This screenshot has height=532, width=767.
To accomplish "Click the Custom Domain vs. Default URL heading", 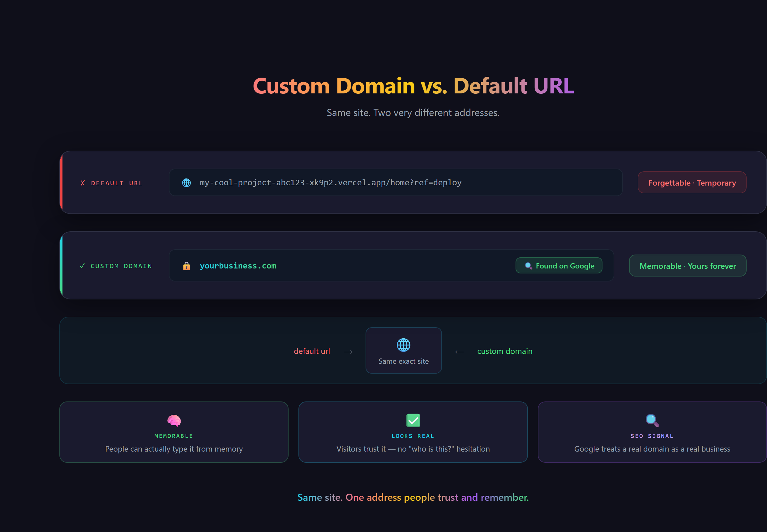I will pyautogui.click(x=413, y=86).
